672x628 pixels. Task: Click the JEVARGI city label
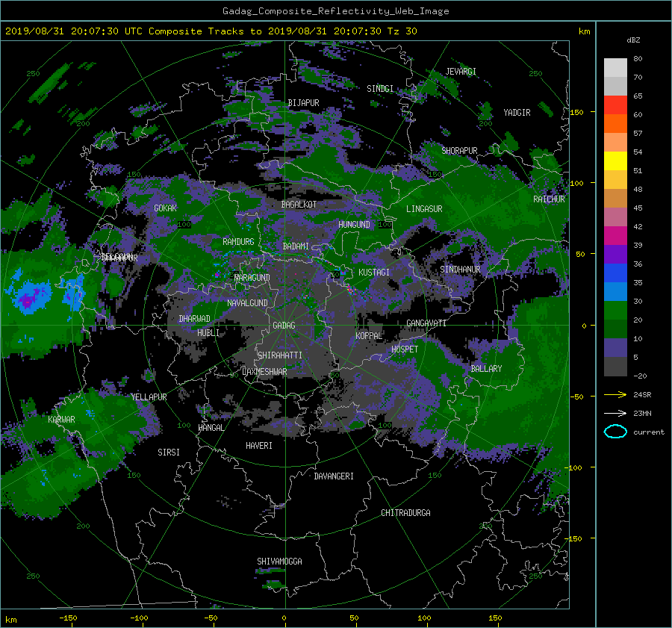pos(461,72)
